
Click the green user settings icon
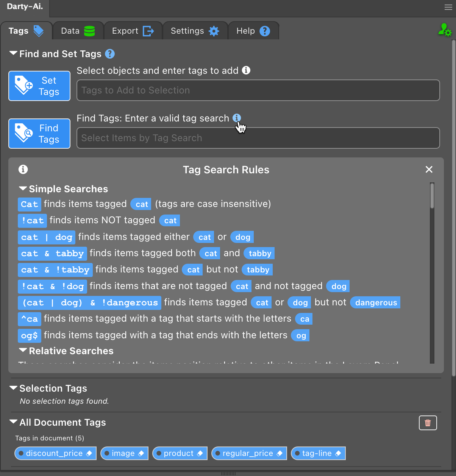[445, 30]
